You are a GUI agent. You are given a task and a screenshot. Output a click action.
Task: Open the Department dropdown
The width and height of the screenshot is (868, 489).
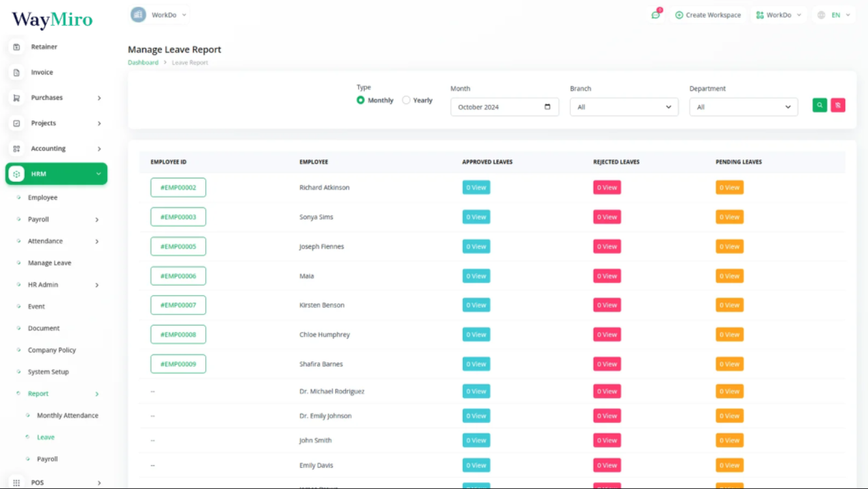744,107
